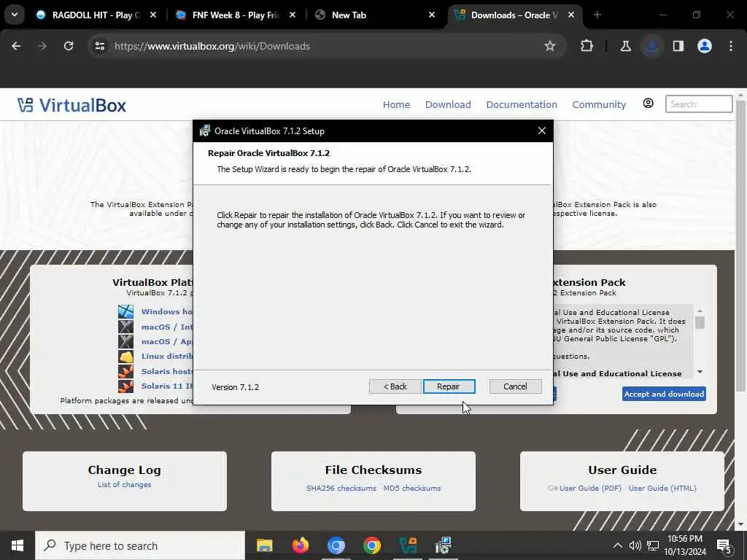This screenshot has width=747, height=560.
Task: Click the Repair button in setup wizard
Action: coord(449,386)
